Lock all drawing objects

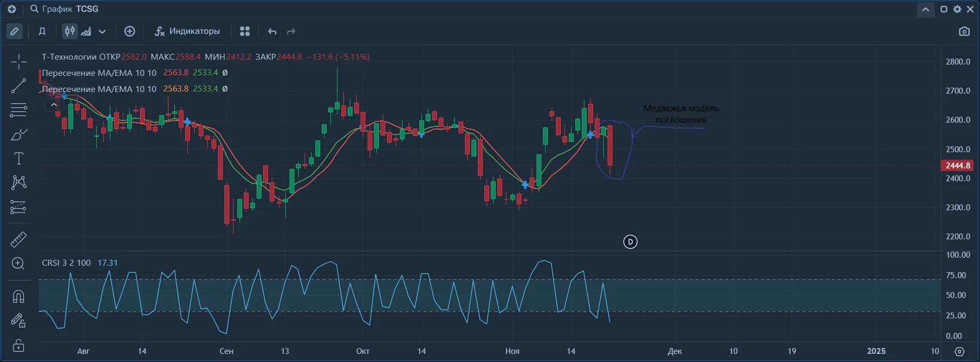click(18, 345)
